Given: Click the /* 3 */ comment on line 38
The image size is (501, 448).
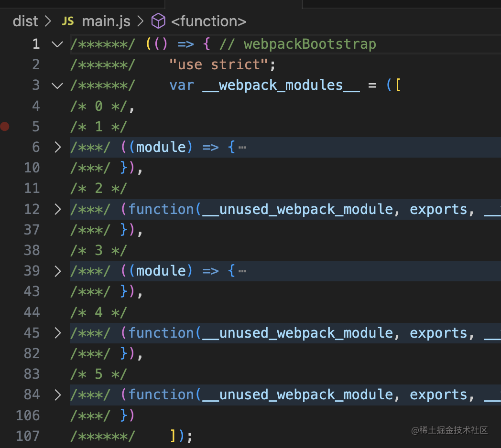Looking at the screenshot, I should tap(99, 250).
